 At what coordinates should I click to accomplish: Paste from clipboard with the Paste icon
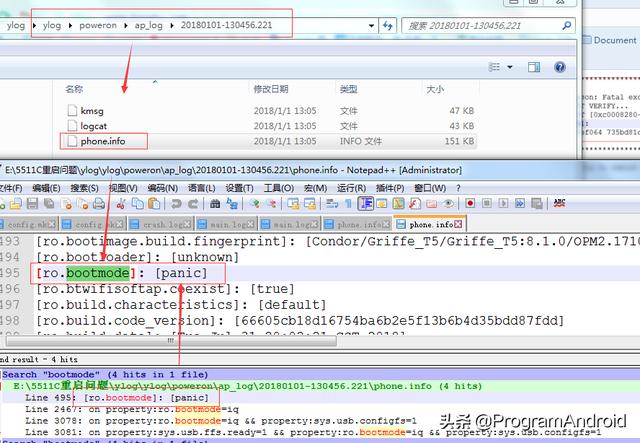154,203
